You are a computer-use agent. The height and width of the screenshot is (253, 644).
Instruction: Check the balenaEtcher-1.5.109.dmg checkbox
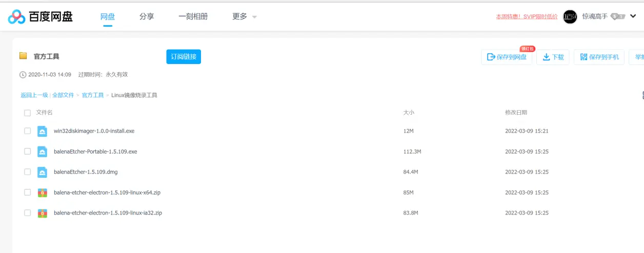[x=28, y=172]
